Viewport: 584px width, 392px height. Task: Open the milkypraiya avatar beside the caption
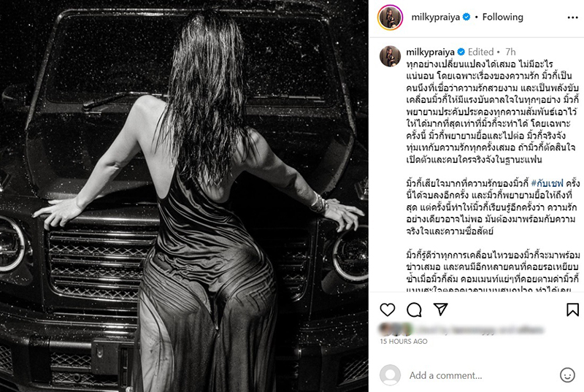(x=390, y=57)
